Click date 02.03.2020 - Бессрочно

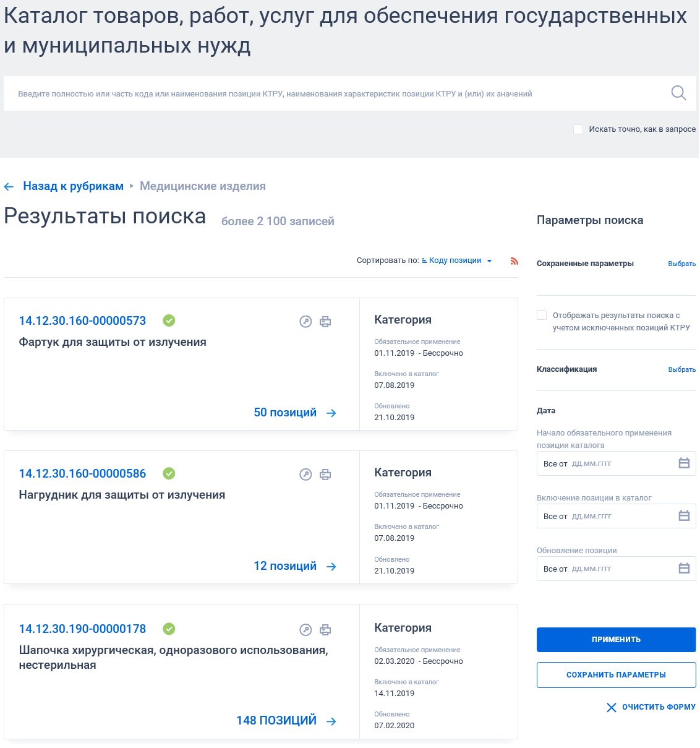419,661
